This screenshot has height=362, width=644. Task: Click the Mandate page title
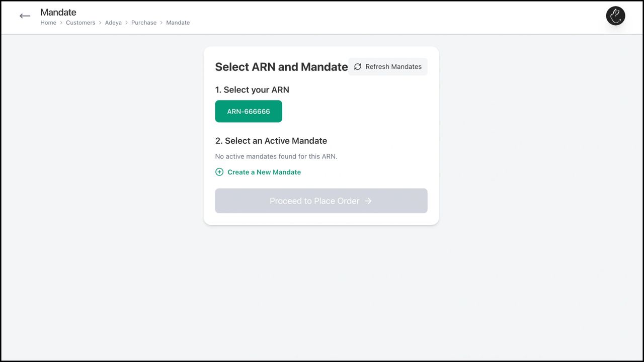click(58, 12)
